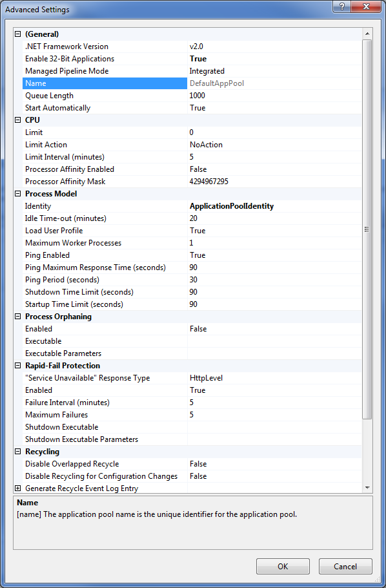This screenshot has width=386, height=588.
Task: Select Enable 32-Bit Applications property
Action: 105,59
